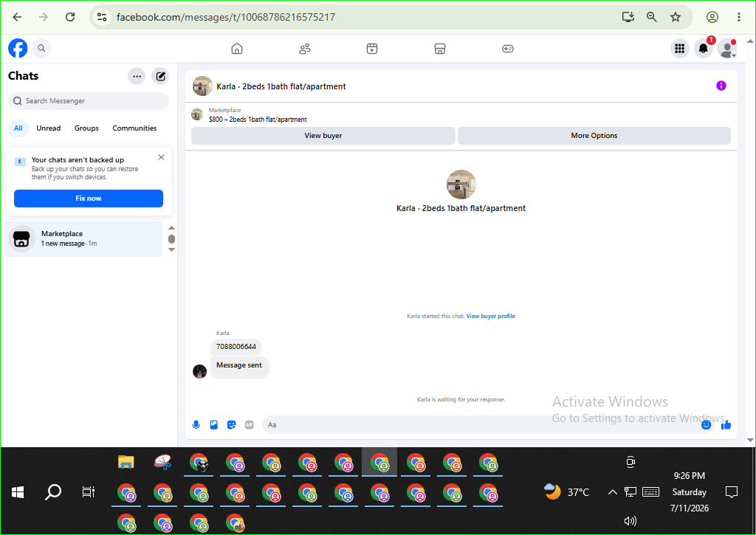This screenshot has width=756, height=535.
Task: Open the notifications bell
Action: [704, 48]
